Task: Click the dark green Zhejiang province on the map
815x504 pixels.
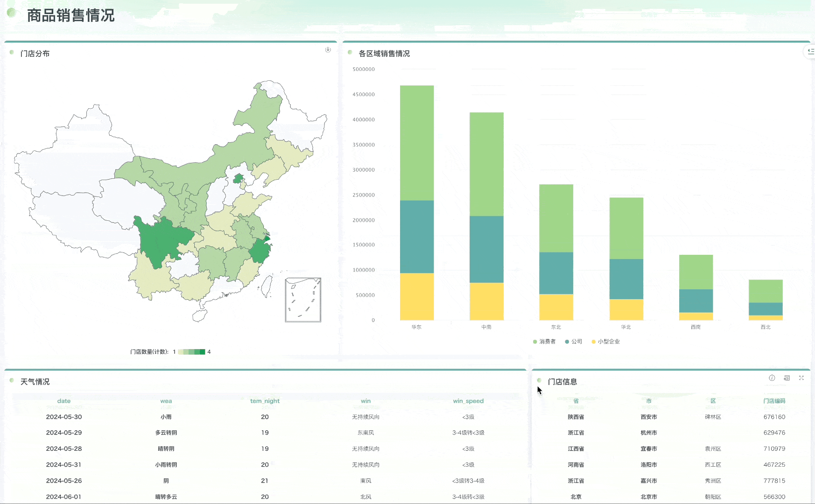Action: coord(260,251)
